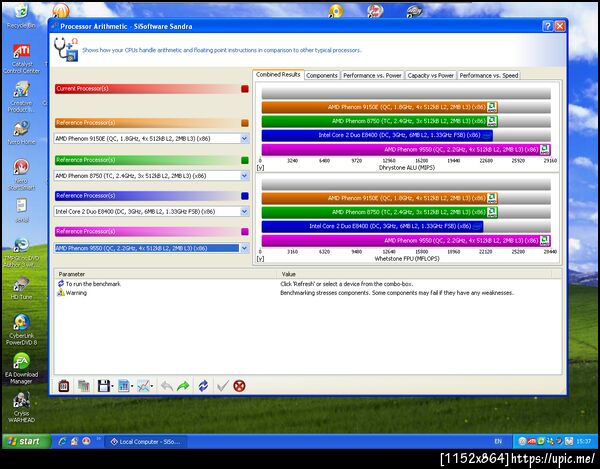Open the Creative Product desktop icon
The image size is (600, 469).
(21, 97)
